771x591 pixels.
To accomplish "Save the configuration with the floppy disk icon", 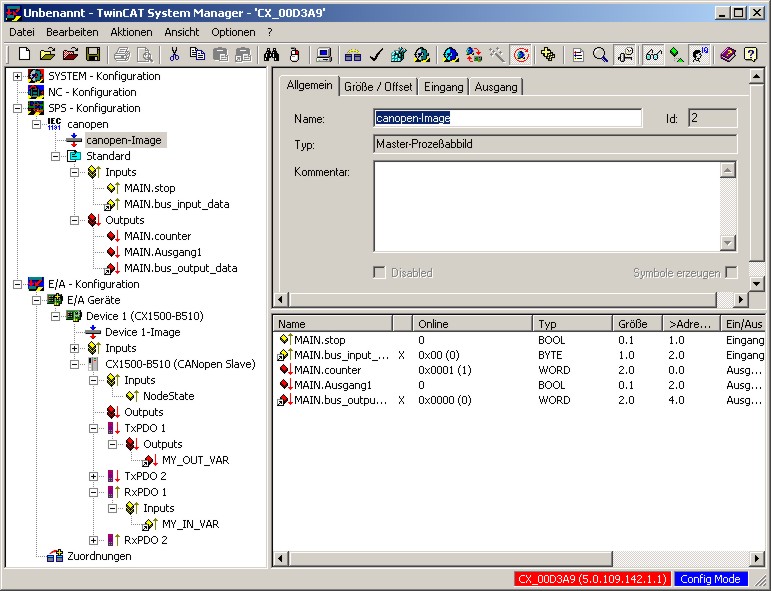I will [93, 54].
